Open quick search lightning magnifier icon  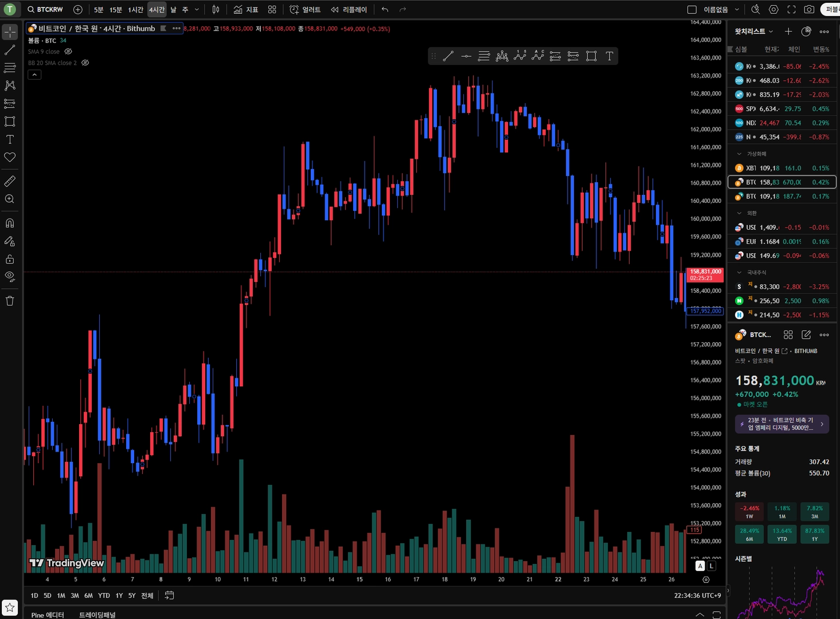(756, 10)
